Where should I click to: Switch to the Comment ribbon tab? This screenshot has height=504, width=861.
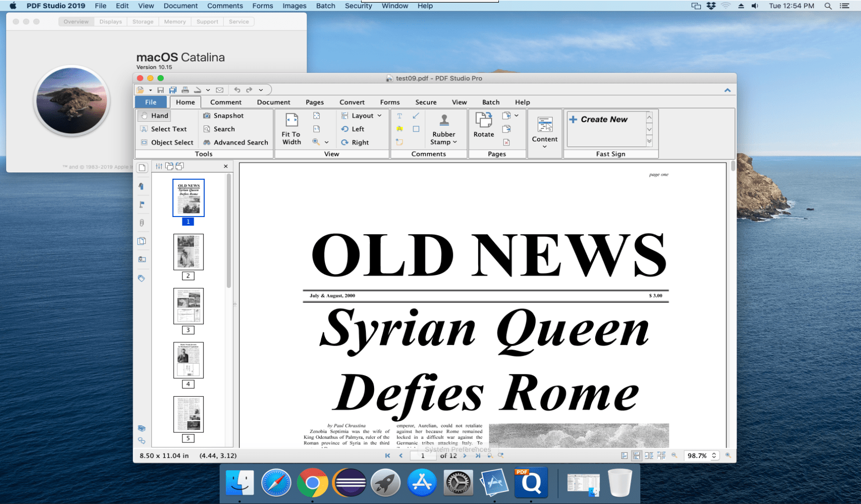click(x=226, y=102)
